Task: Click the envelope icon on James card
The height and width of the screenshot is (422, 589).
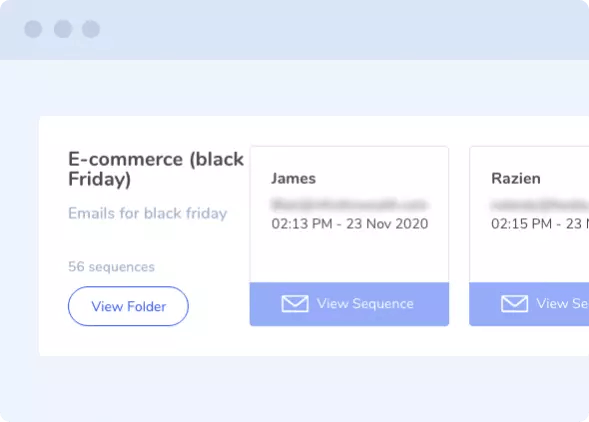Action: pyautogui.click(x=295, y=304)
